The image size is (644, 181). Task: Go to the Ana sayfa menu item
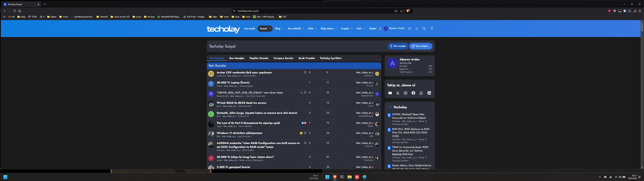coord(250,28)
